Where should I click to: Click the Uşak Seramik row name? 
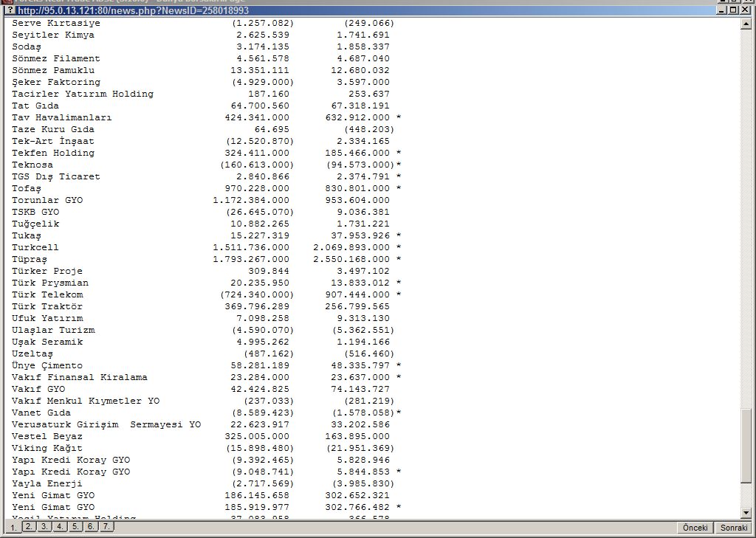pyautogui.click(x=47, y=342)
